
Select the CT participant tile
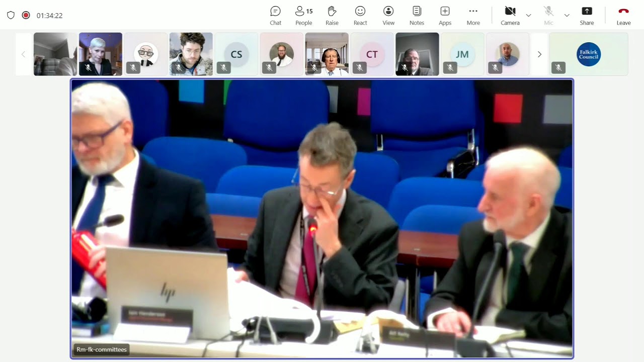tap(372, 54)
